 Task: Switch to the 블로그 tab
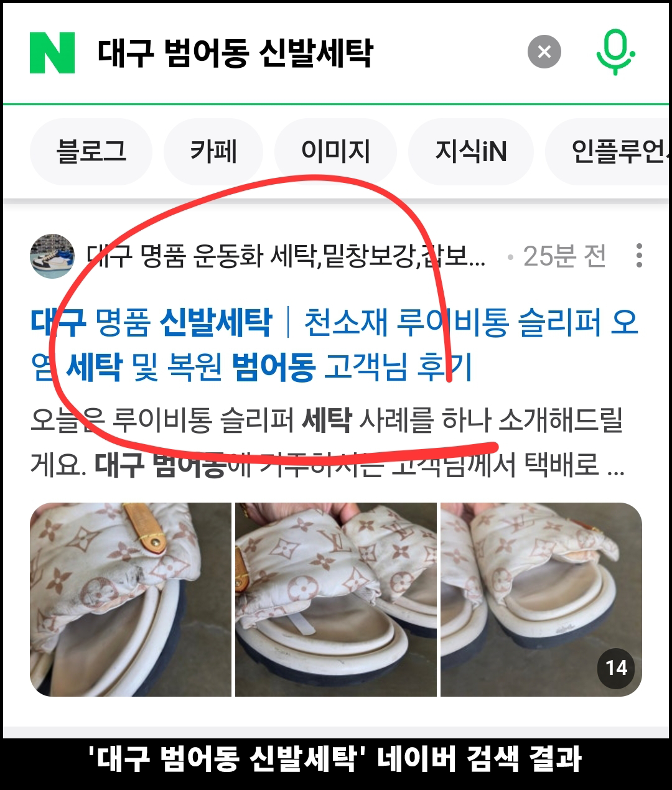(91, 151)
